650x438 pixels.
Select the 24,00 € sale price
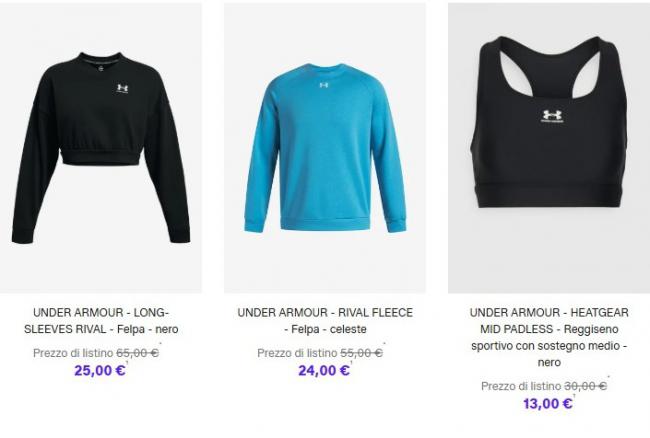[x=324, y=370]
